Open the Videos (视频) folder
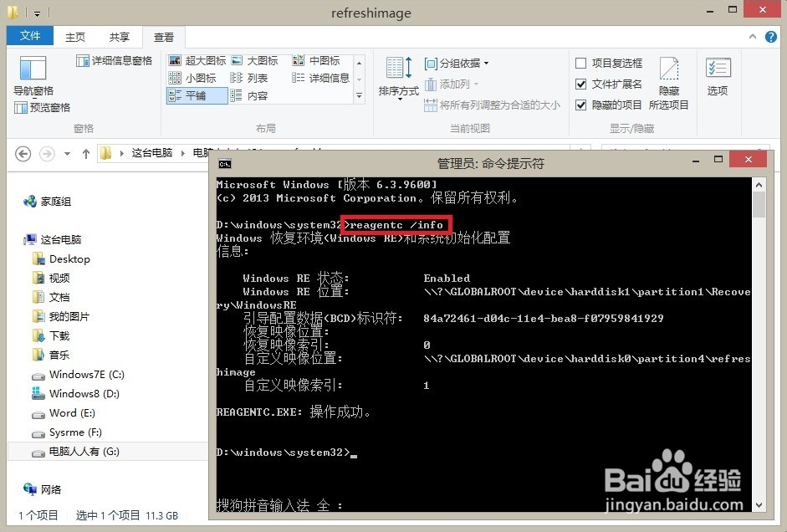Screen dimensions: 787x532 click(x=51, y=278)
